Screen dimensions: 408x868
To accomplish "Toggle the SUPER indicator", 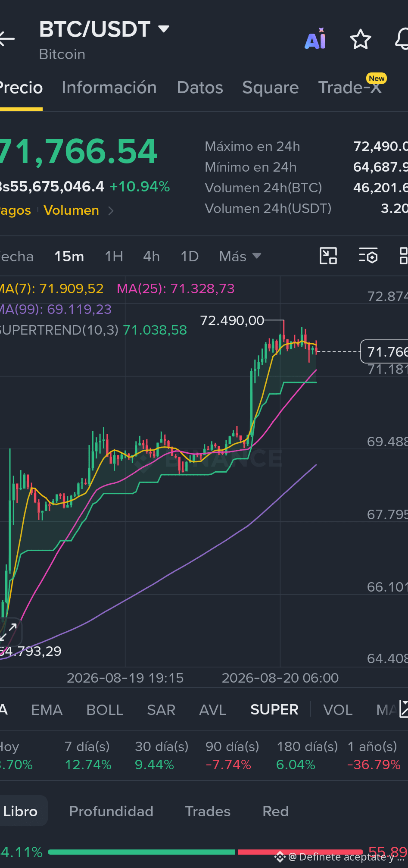I will 274,710.
